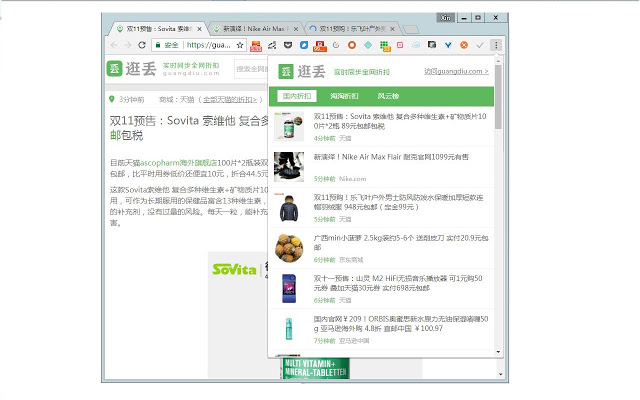Click the popup scrollbar down arrow
Image resolution: width=640 pixels, height=400 pixels.
coord(498,352)
